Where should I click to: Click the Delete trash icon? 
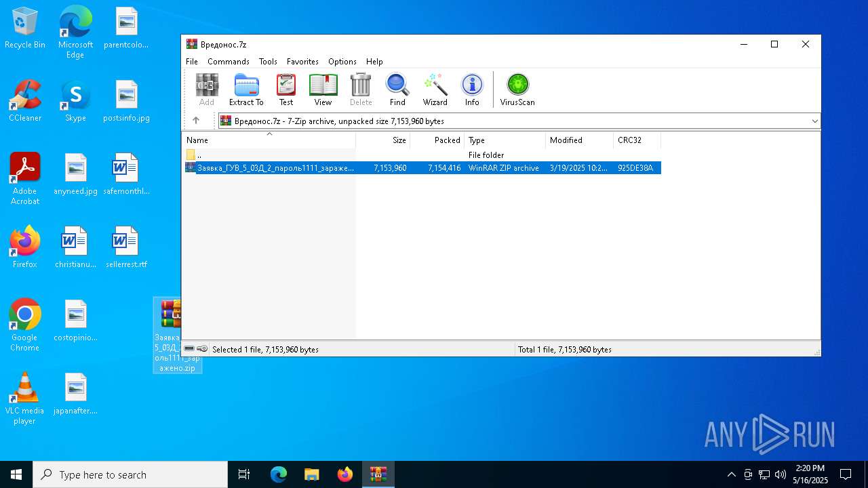361,90
